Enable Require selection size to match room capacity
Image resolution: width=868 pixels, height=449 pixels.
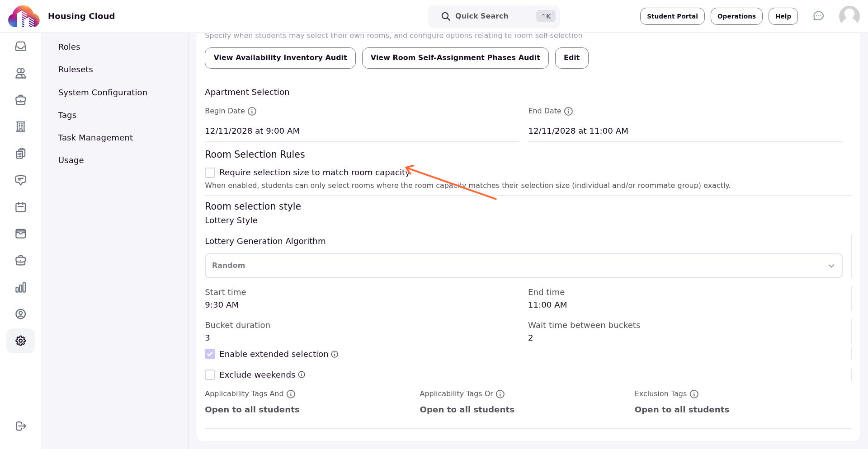tap(210, 173)
